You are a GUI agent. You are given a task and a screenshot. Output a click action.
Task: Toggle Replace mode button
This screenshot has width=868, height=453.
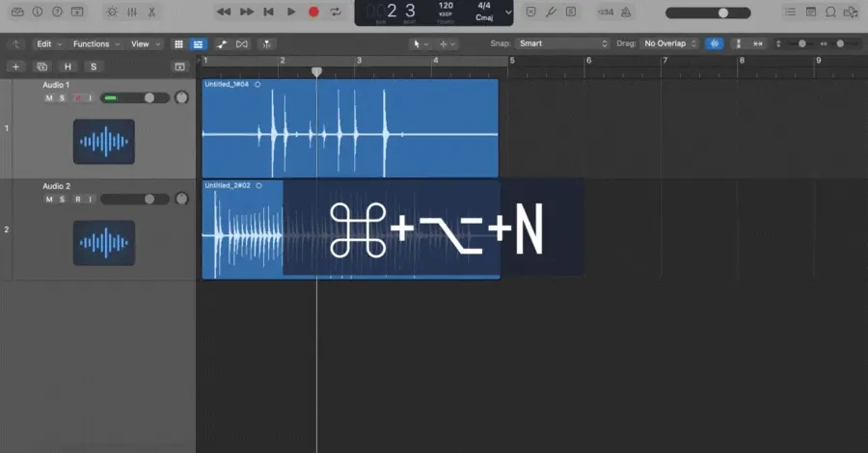click(x=530, y=12)
